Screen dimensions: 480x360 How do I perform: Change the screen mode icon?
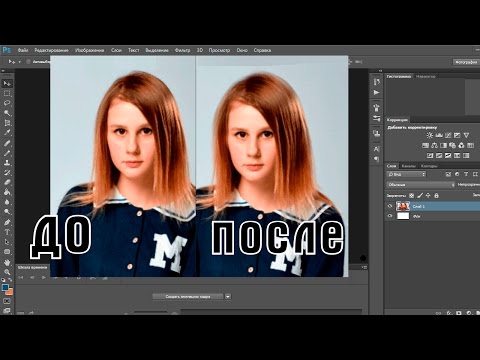pyautogui.click(x=7, y=310)
